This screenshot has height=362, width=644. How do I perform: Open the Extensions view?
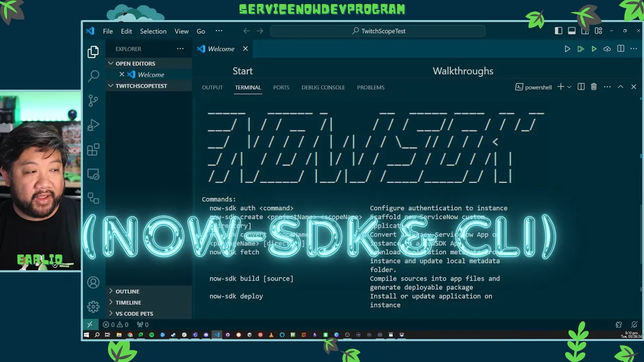coord(93,149)
